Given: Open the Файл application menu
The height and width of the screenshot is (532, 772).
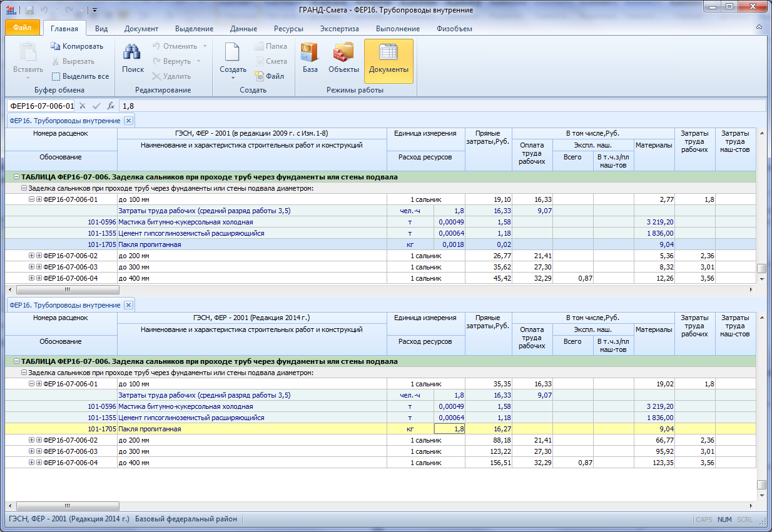Looking at the screenshot, I should pos(23,28).
